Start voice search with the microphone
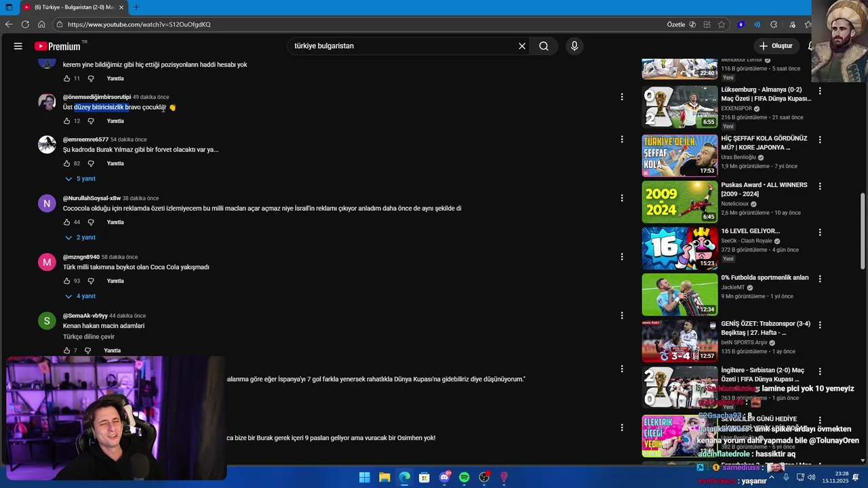 [x=574, y=46]
